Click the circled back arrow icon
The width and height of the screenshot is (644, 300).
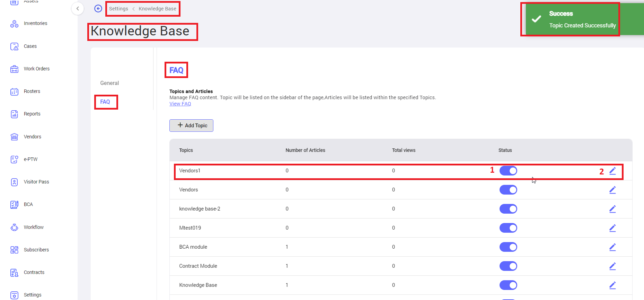(98, 8)
